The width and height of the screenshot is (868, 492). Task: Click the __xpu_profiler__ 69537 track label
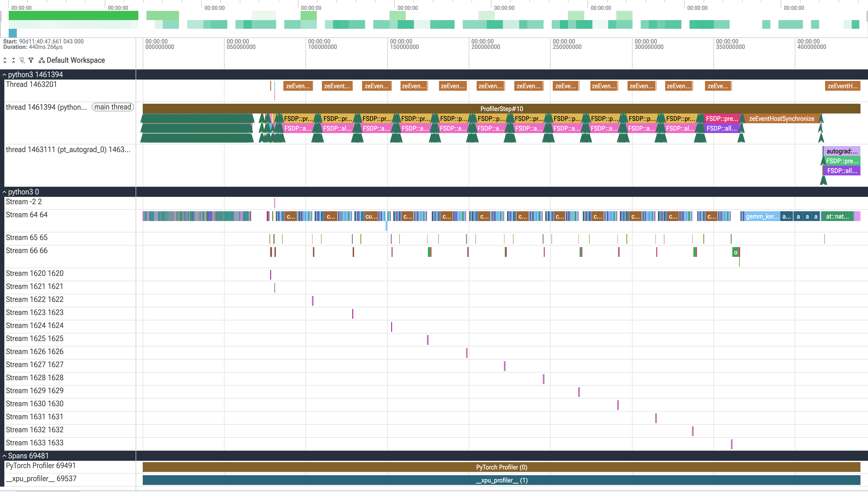41,479
